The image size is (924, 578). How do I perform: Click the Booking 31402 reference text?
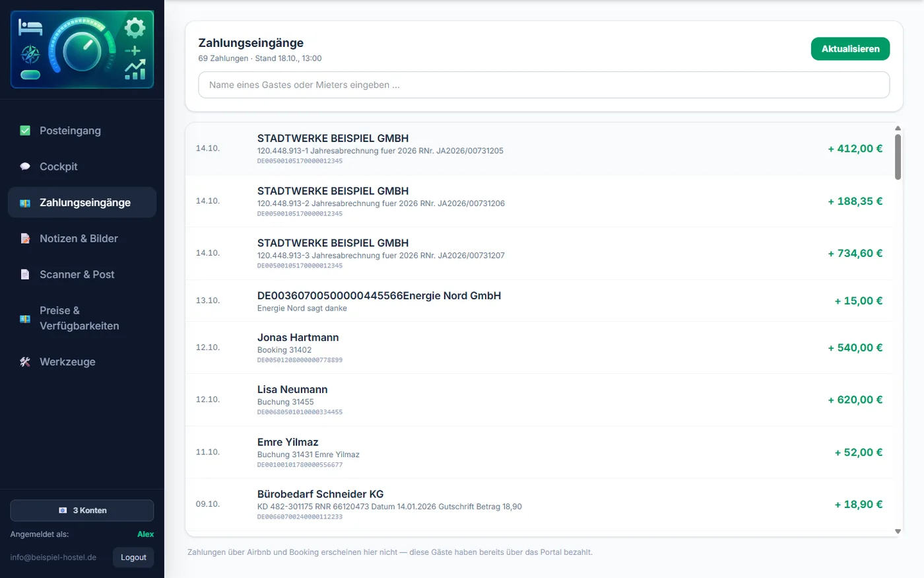[x=284, y=350]
